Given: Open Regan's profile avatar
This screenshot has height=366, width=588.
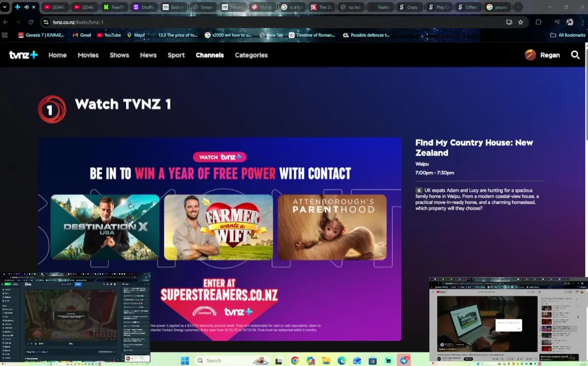Looking at the screenshot, I should (x=530, y=55).
